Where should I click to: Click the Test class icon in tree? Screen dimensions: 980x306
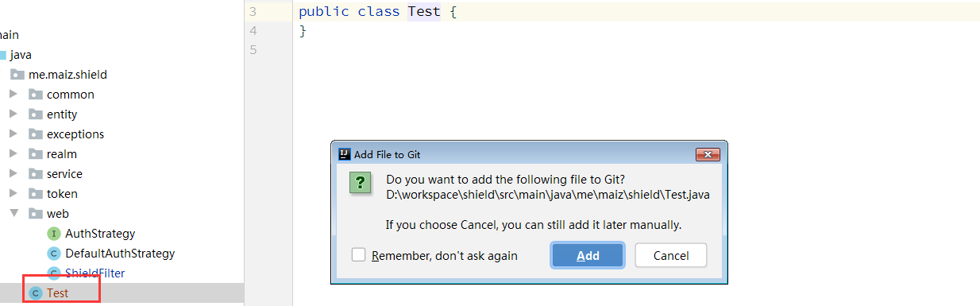(x=35, y=293)
